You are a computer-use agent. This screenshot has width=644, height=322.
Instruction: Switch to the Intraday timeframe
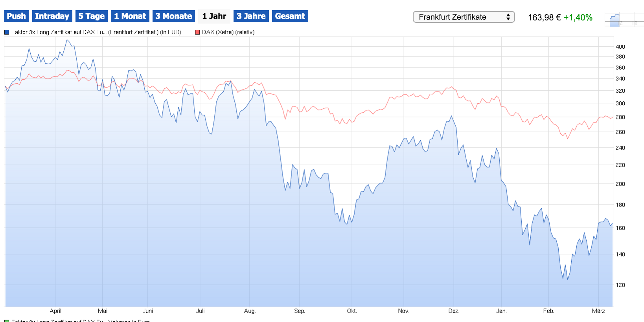click(x=52, y=16)
